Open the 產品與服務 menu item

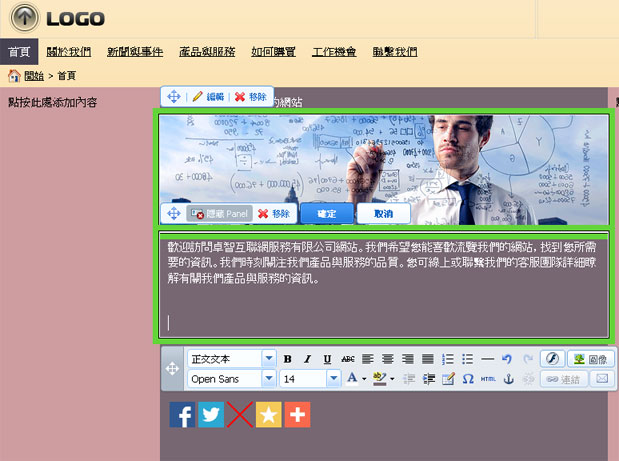point(207,51)
